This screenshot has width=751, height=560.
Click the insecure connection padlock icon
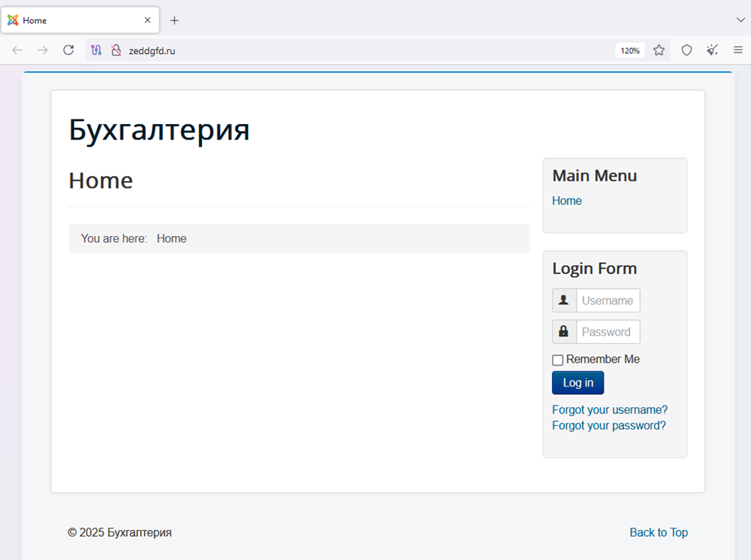click(116, 50)
